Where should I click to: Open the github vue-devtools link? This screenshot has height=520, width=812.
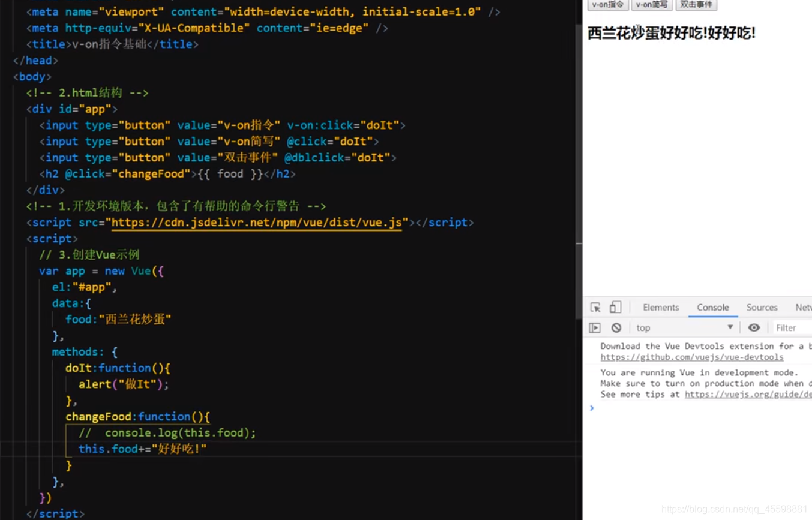tap(692, 357)
